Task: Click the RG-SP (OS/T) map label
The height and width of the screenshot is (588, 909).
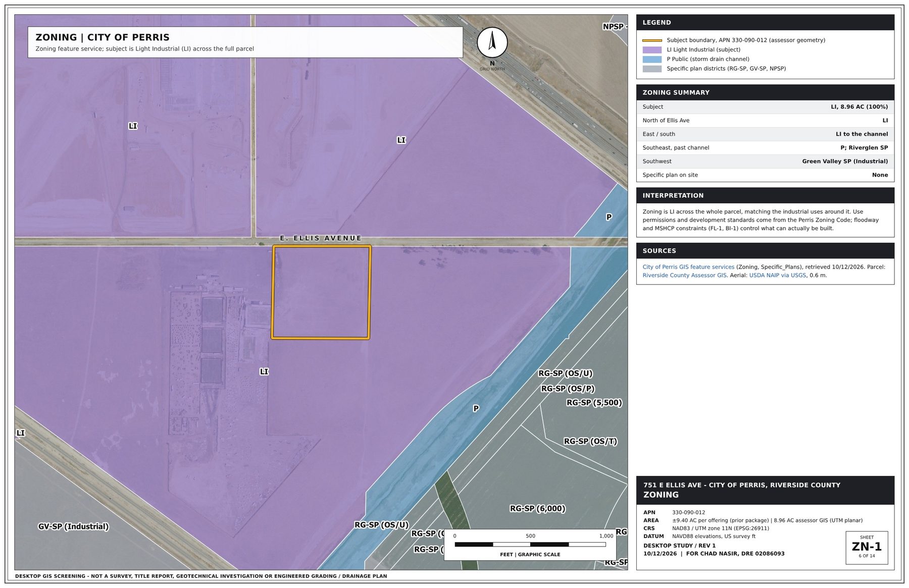Action: 590,441
